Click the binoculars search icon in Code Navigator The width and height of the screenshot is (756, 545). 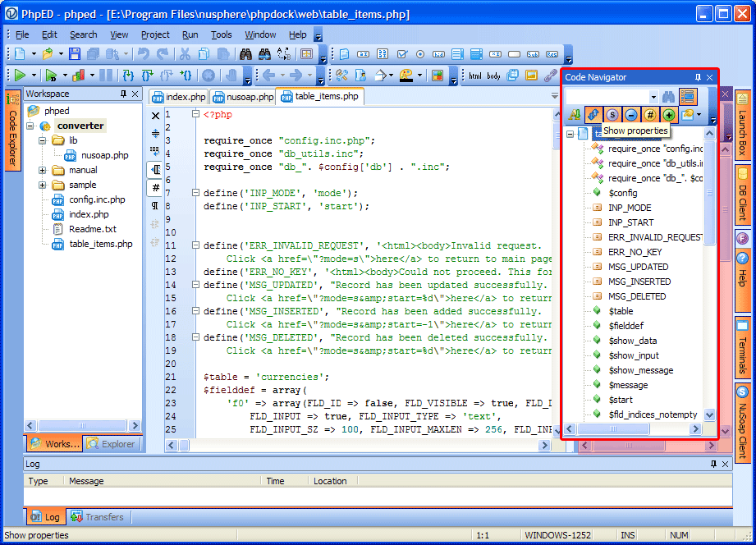(x=668, y=97)
